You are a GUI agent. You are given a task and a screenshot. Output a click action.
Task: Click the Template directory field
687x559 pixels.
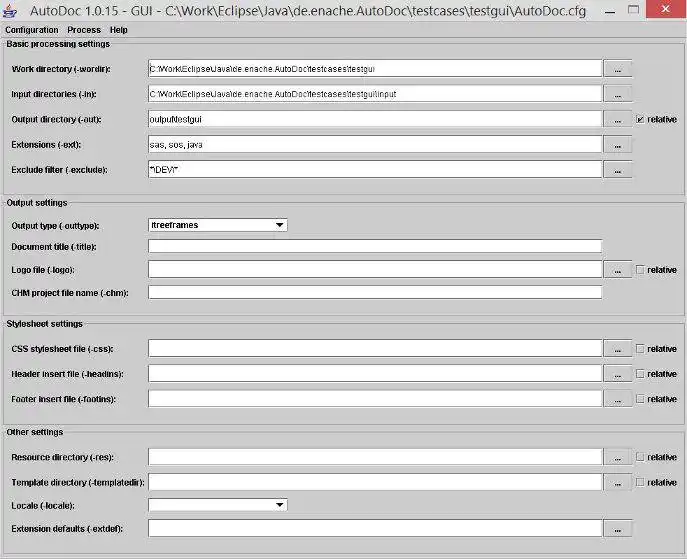[375, 482]
